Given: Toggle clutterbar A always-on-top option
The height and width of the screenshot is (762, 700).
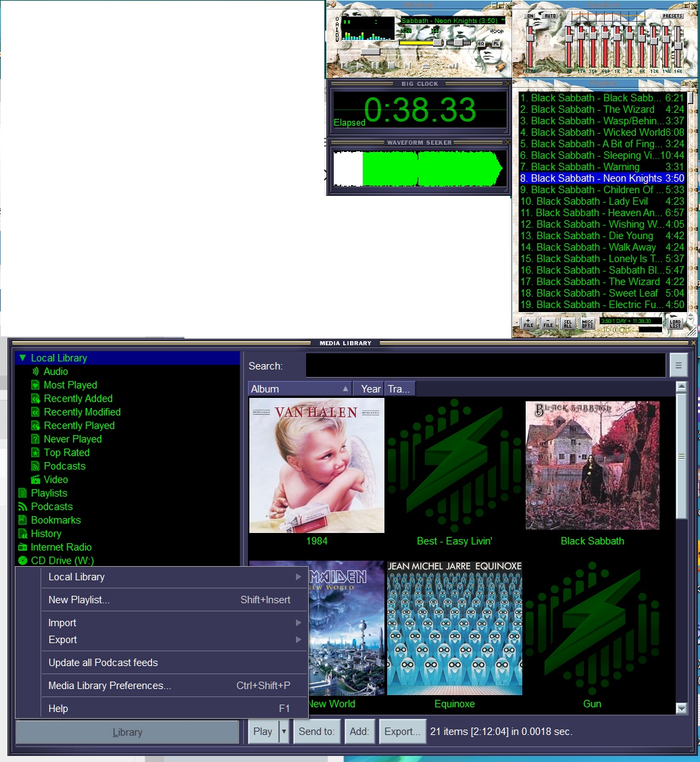Looking at the screenshot, I should point(337,24).
